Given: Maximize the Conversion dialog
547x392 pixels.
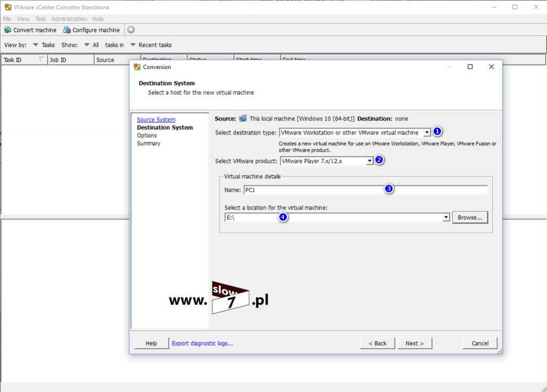Looking at the screenshot, I should [x=470, y=67].
